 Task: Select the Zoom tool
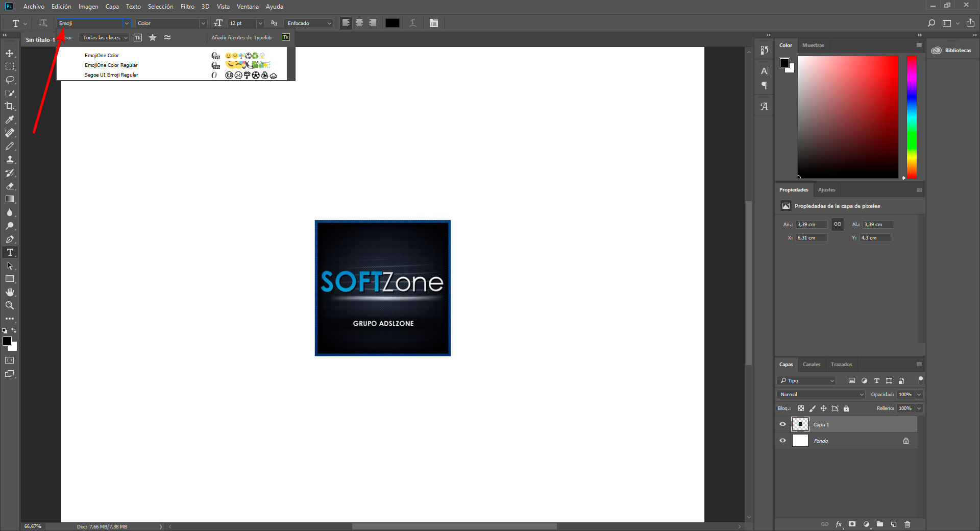click(x=10, y=305)
